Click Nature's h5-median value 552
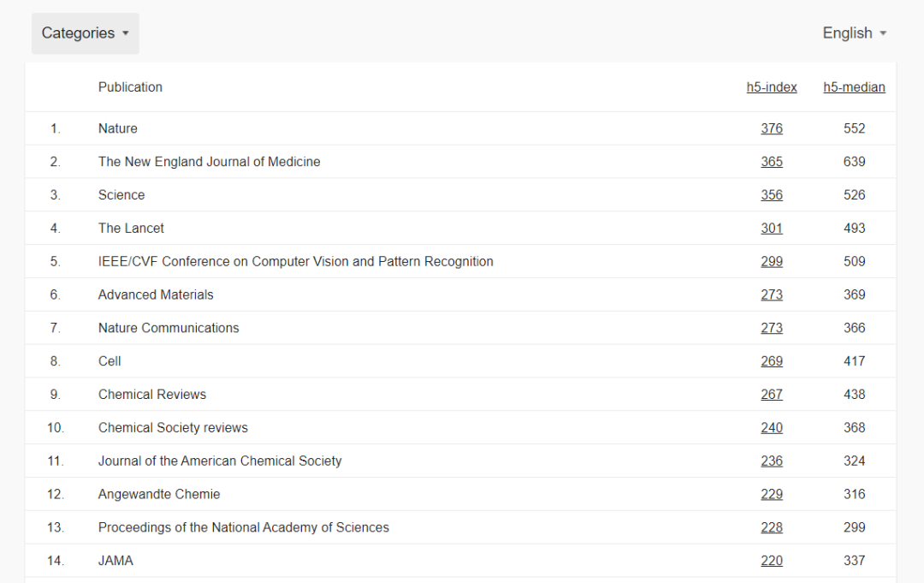This screenshot has width=924, height=583. [854, 128]
